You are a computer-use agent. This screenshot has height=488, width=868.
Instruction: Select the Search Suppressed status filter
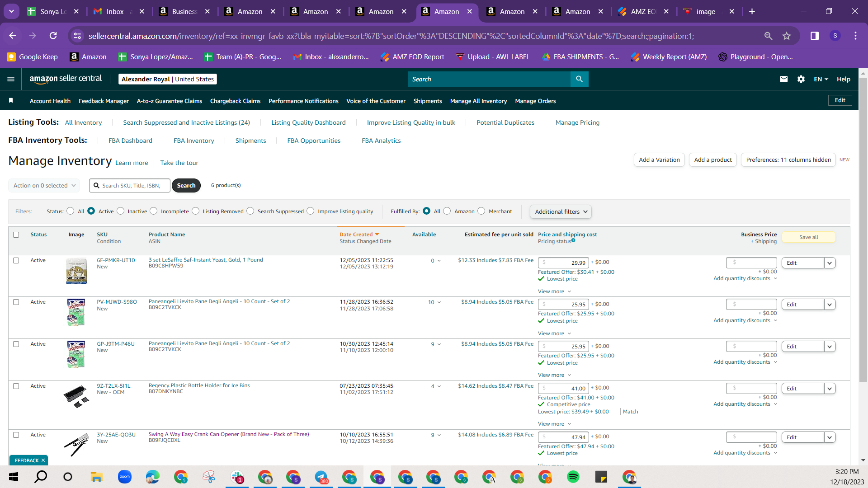tap(250, 211)
